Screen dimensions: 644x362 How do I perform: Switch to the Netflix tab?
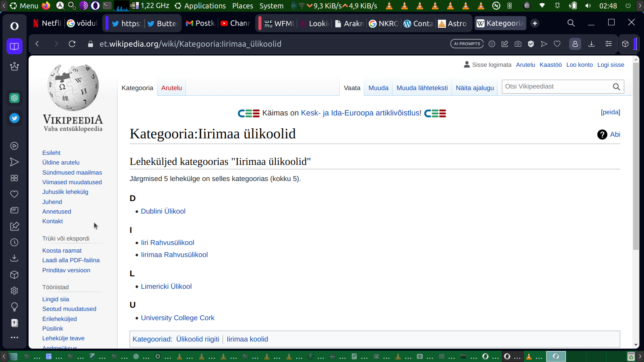(47, 23)
